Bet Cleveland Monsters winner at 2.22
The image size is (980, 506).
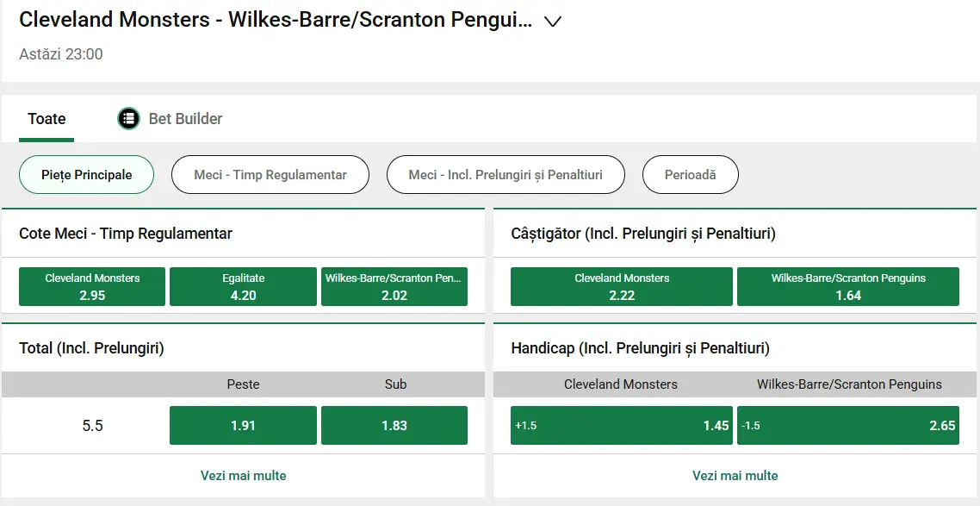[x=621, y=286]
